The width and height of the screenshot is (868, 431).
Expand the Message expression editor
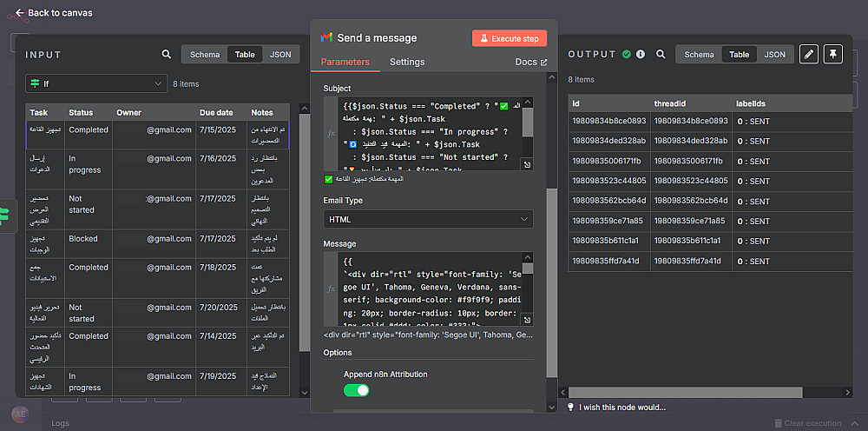click(x=527, y=320)
